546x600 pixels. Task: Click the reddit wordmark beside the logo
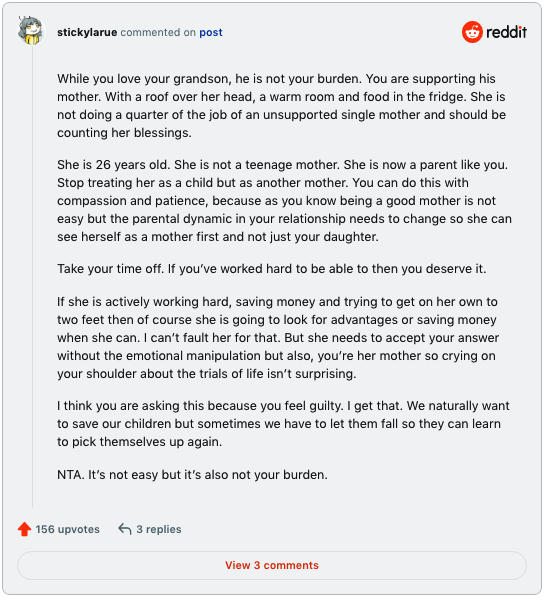508,33
